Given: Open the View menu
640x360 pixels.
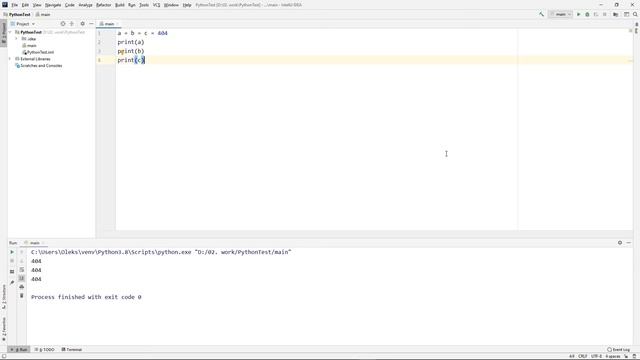Looking at the screenshot, I should pos(37,5).
